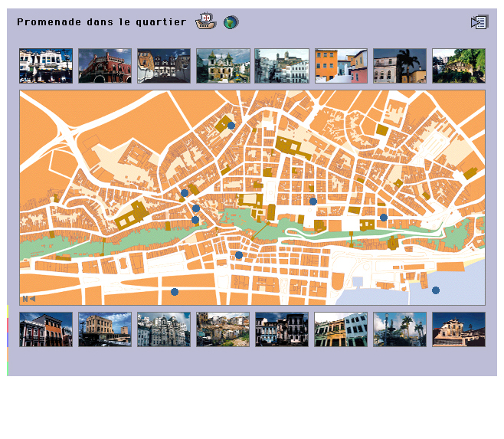This screenshot has height=439, width=504.
Task: Open the first thumbnail in the bottom row
Action: point(46,329)
